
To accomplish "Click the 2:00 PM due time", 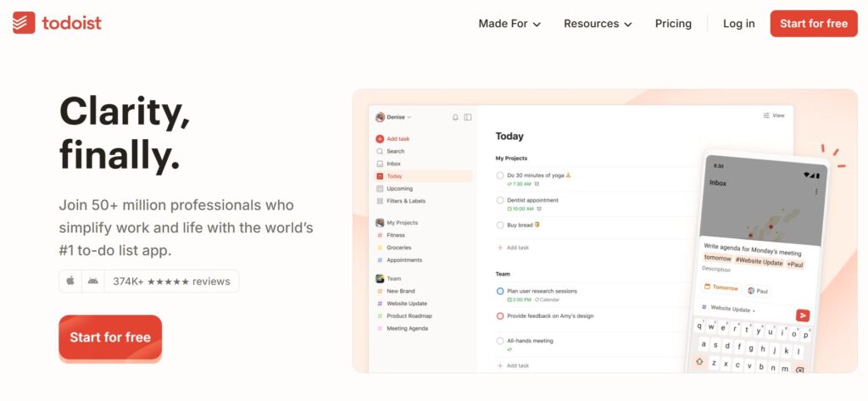I will [520, 299].
